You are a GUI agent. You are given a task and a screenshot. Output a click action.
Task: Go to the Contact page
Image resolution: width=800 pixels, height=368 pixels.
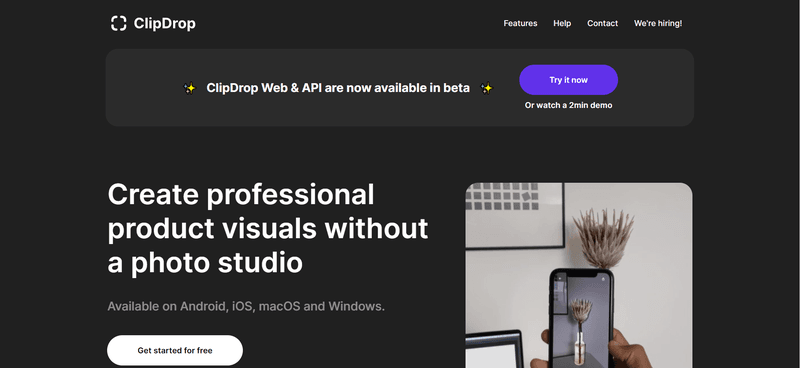pos(602,23)
